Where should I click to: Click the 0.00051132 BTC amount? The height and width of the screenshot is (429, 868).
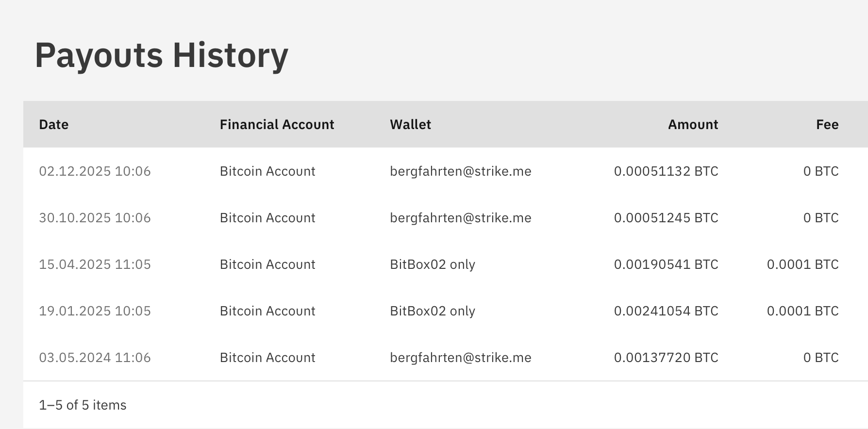coord(666,171)
